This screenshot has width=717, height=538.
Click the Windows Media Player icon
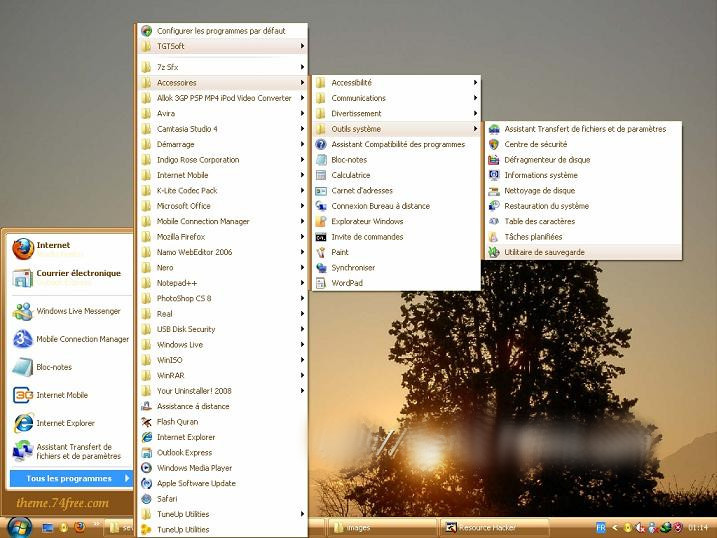coord(146,468)
